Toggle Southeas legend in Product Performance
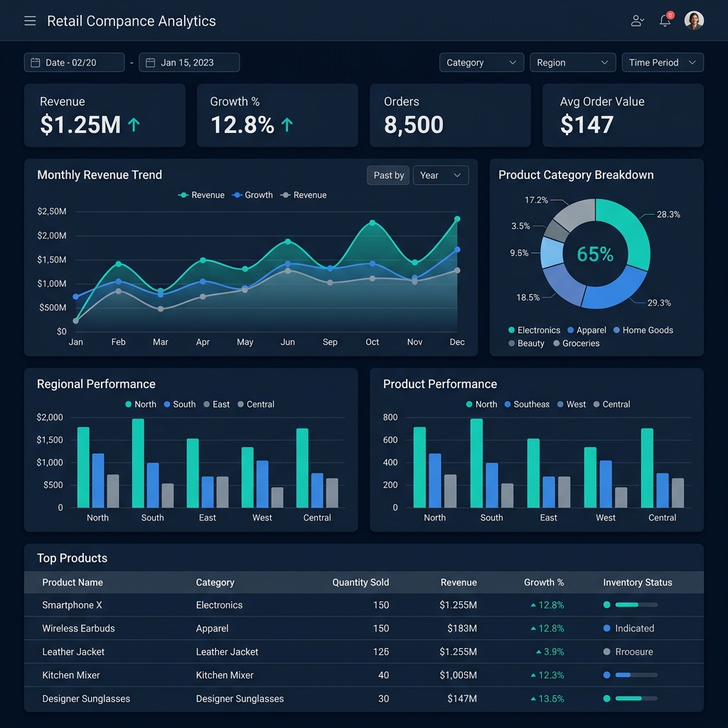This screenshot has height=728, width=728. point(527,405)
